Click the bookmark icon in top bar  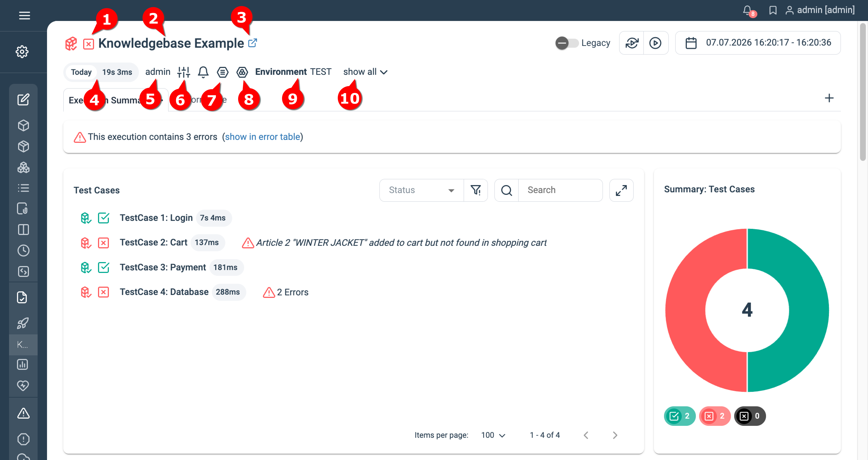[773, 10]
